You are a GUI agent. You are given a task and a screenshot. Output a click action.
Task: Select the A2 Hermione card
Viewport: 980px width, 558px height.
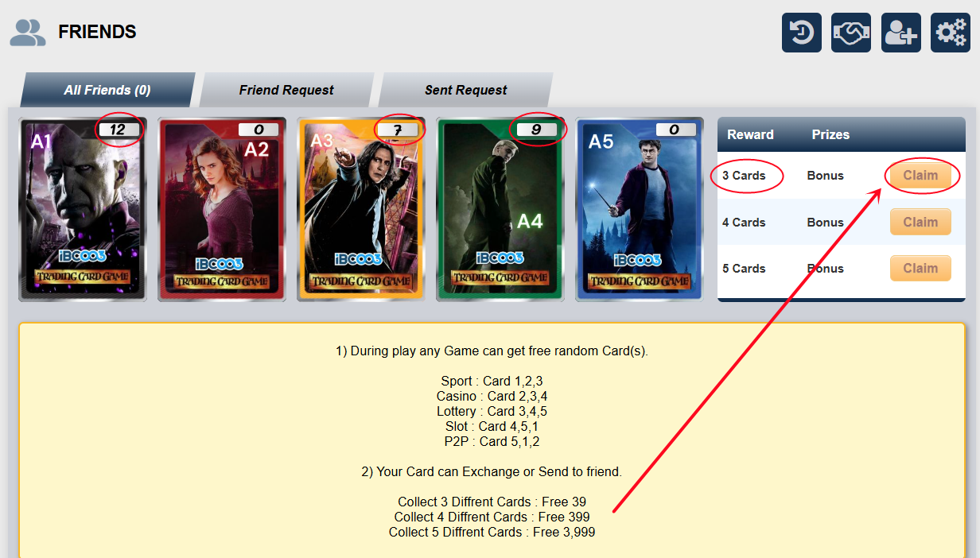(222, 209)
